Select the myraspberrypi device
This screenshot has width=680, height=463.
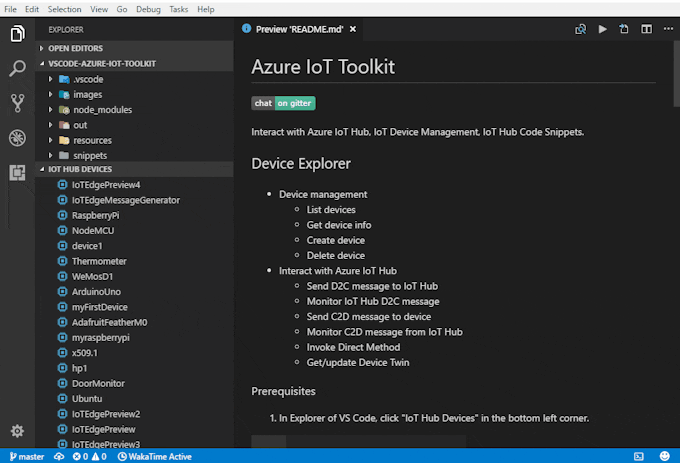[x=101, y=337]
